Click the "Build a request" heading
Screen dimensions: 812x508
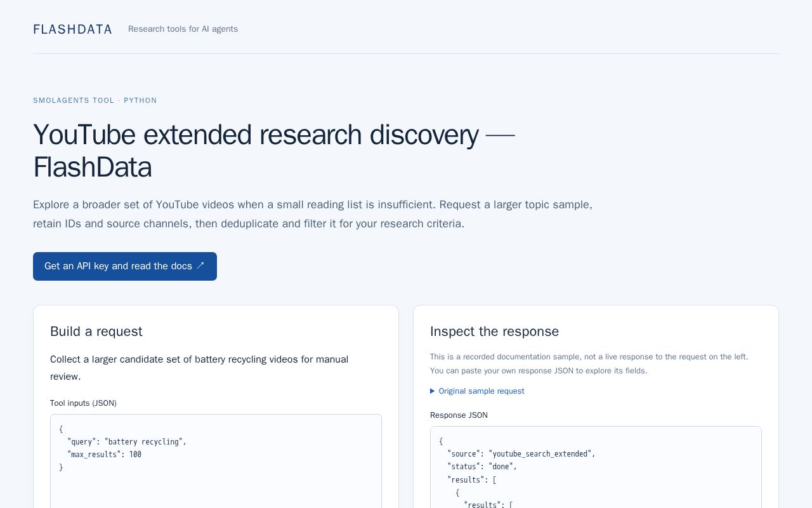tap(96, 331)
